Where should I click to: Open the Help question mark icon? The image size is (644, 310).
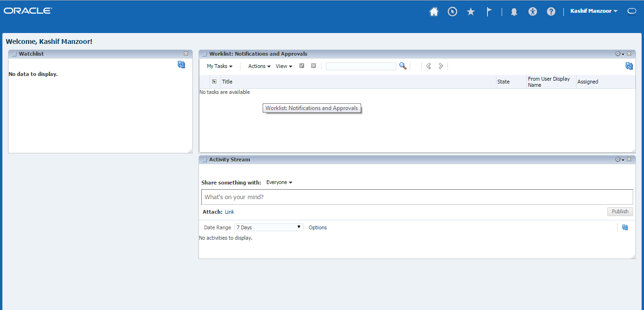click(x=551, y=12)
